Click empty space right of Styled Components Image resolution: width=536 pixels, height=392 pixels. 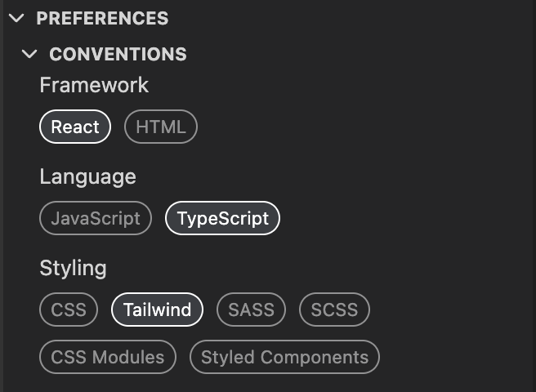coord(457,357)
